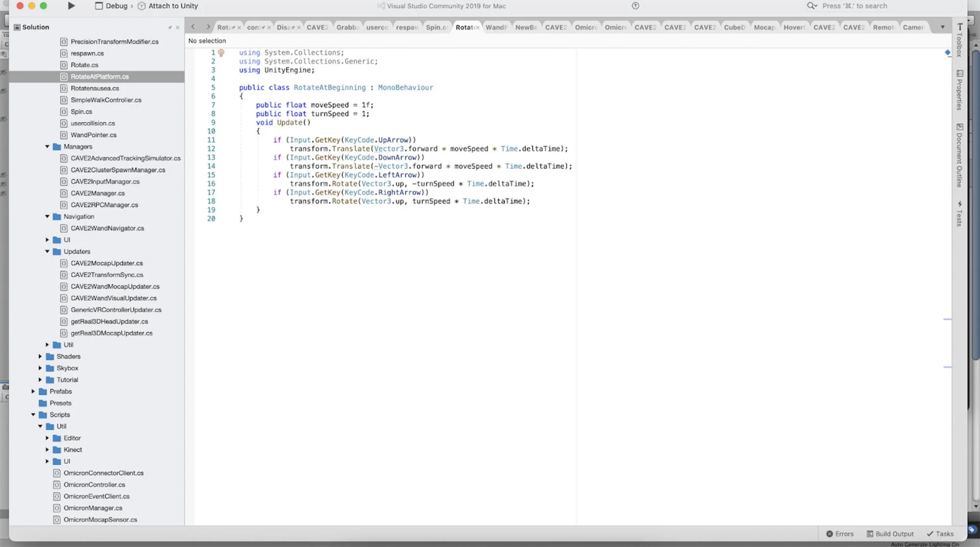Open the Errors pad
This screenshot has width=980, height=547.
point(840,534)
